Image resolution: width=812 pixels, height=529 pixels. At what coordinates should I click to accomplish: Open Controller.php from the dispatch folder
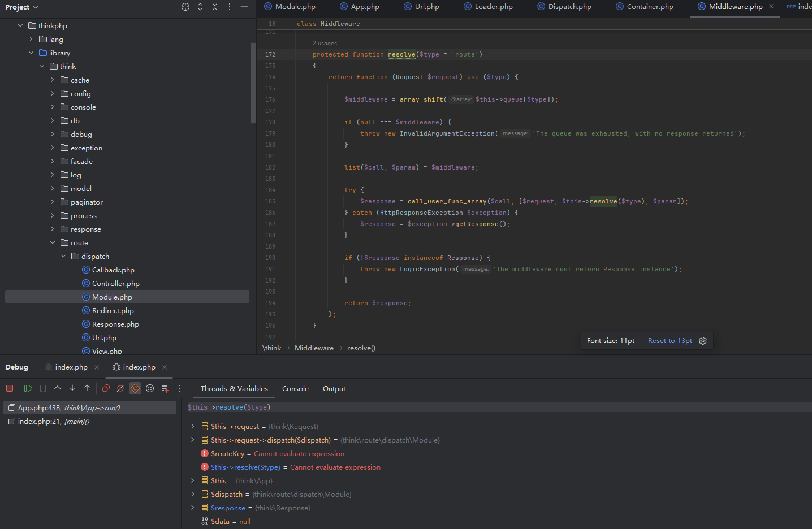pos(115,283)
